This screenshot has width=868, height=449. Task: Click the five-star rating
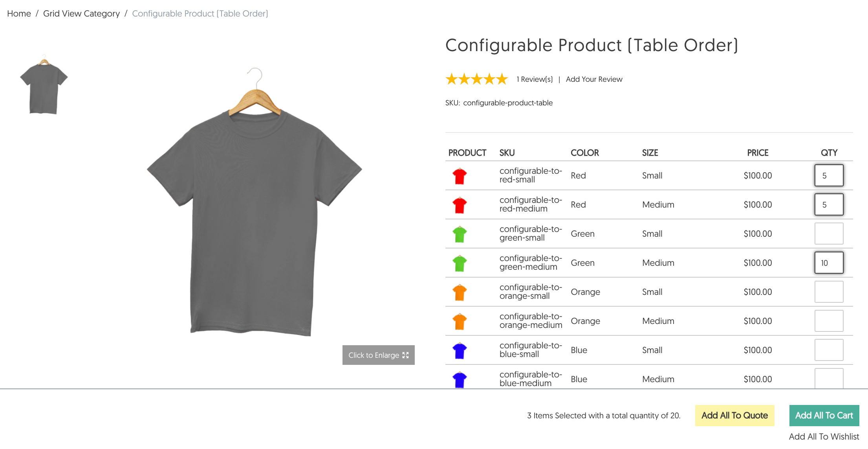[x=476, y=79]
